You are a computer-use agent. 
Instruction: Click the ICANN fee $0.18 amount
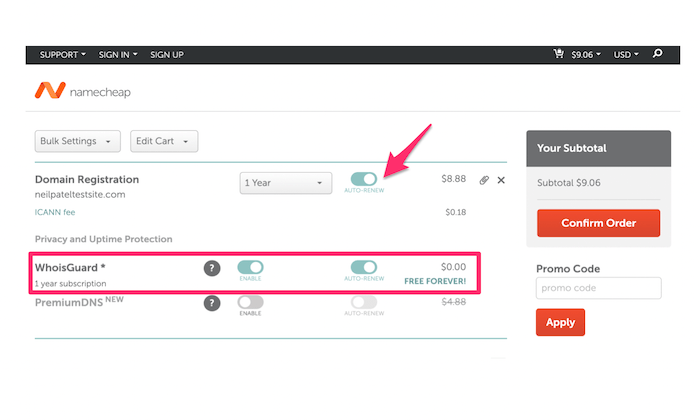click(x=455, y=212)
